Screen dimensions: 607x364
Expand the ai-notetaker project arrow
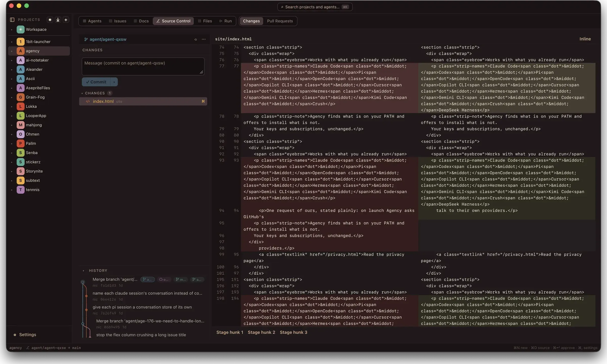(x=12, y=60)
